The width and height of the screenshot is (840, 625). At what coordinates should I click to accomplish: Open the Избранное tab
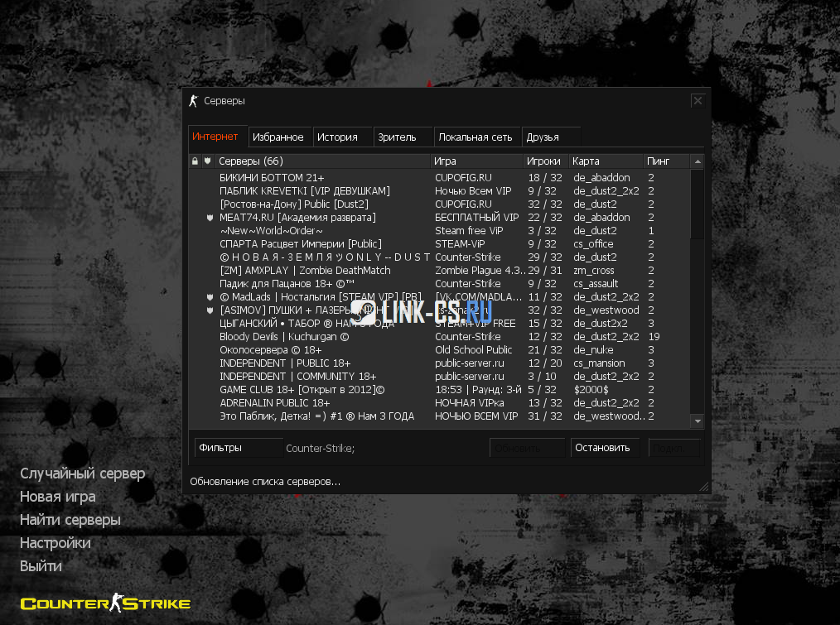pos(278,137)
